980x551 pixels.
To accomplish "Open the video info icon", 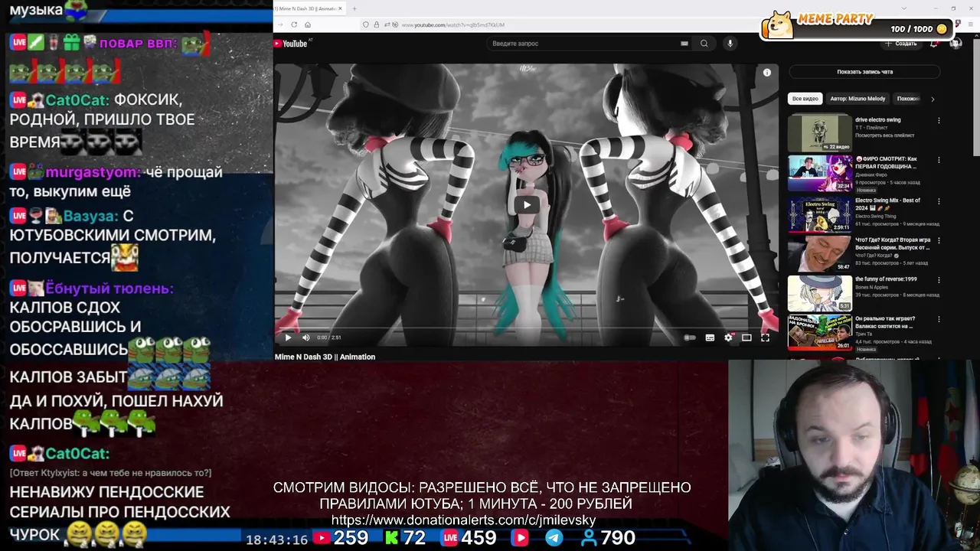I will (766, 73).
